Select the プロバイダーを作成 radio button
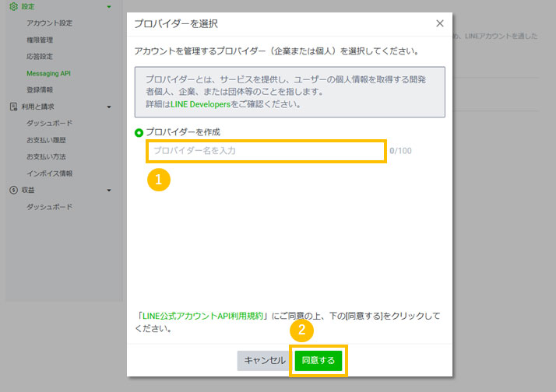 139,132
